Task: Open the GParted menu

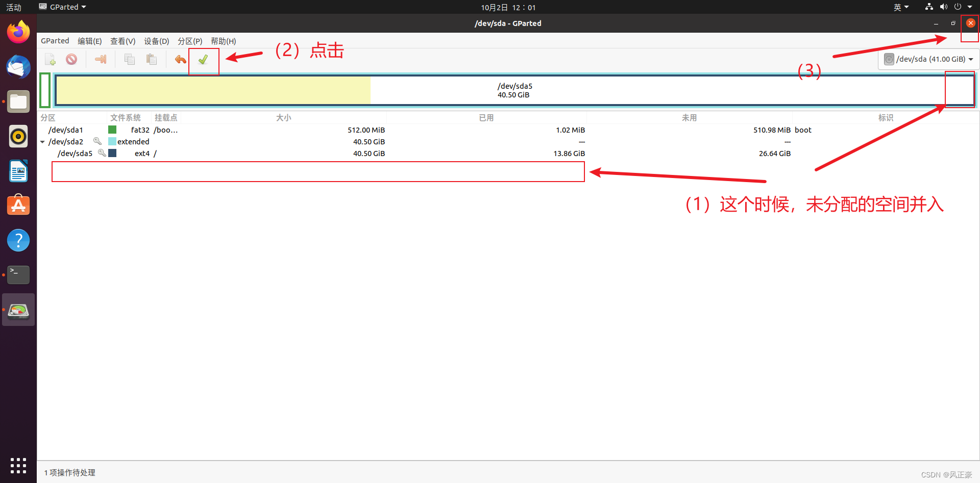Action: tap(55, 41)
